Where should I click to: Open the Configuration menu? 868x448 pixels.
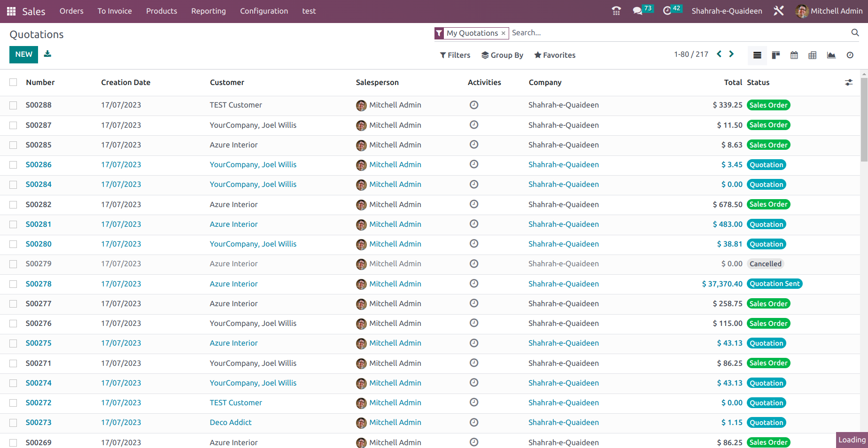[264, 11]
